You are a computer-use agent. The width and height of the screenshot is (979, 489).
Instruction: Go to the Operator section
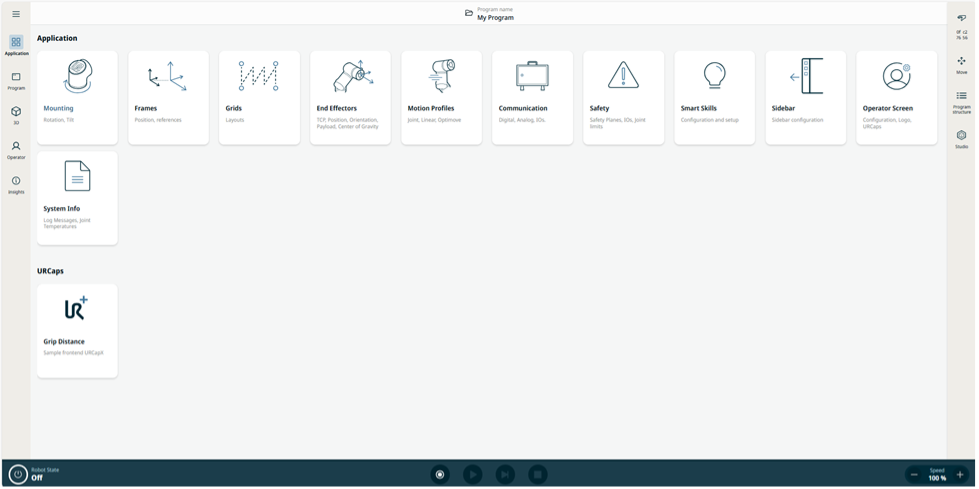pos(16,150)
